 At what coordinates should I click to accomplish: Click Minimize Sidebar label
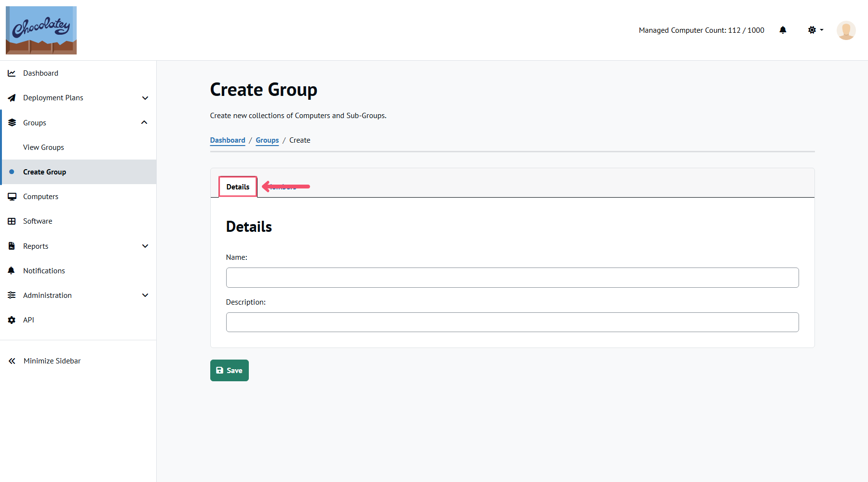pyautogui.click(x=52, y=361)
